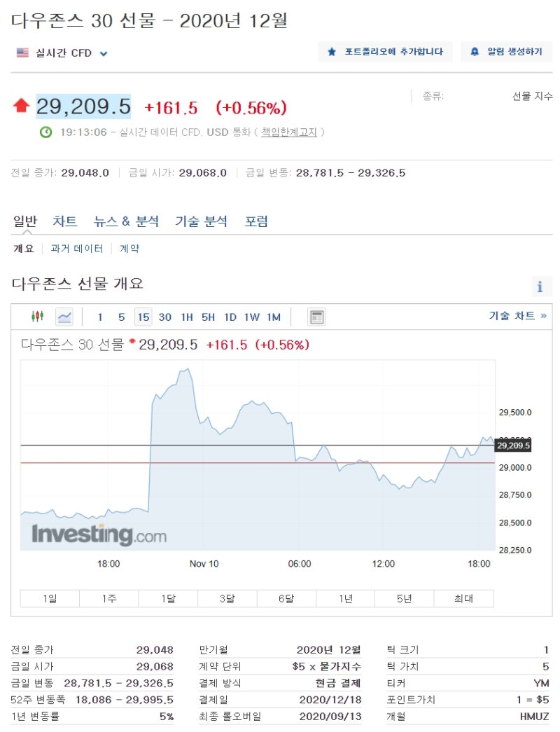
Task: Open the 기술 분석 tab
Action: pyautogui.click(x=201, y=221)
